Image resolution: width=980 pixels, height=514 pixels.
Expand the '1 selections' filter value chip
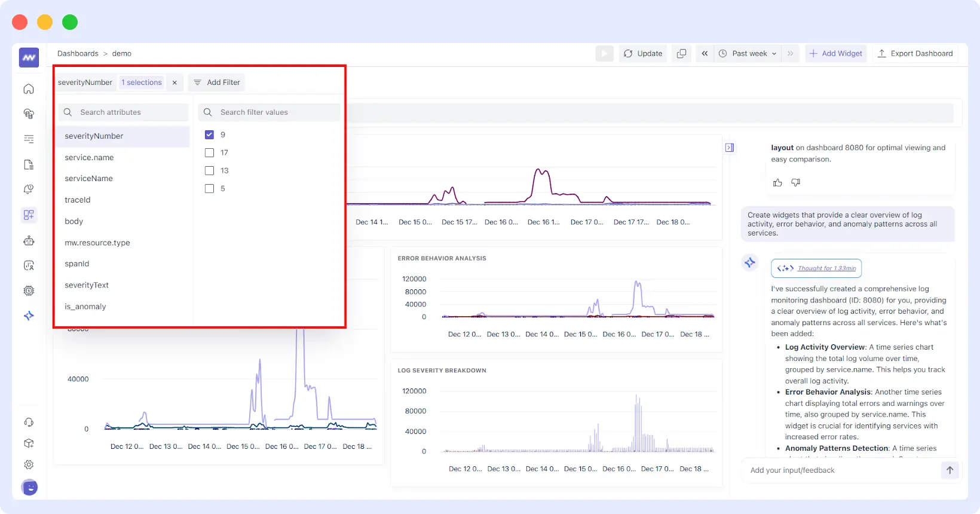point(142,82)
